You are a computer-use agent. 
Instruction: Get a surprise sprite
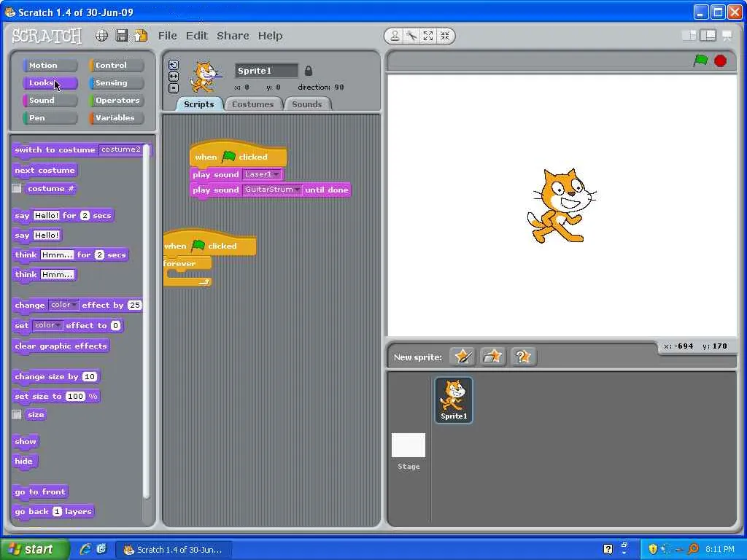[x=522, y=356]
